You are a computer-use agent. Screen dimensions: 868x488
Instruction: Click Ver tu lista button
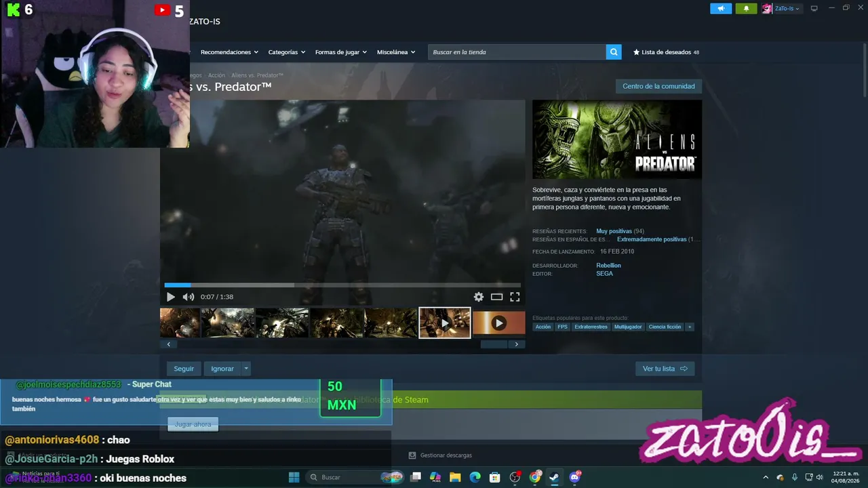pos(665,369)
